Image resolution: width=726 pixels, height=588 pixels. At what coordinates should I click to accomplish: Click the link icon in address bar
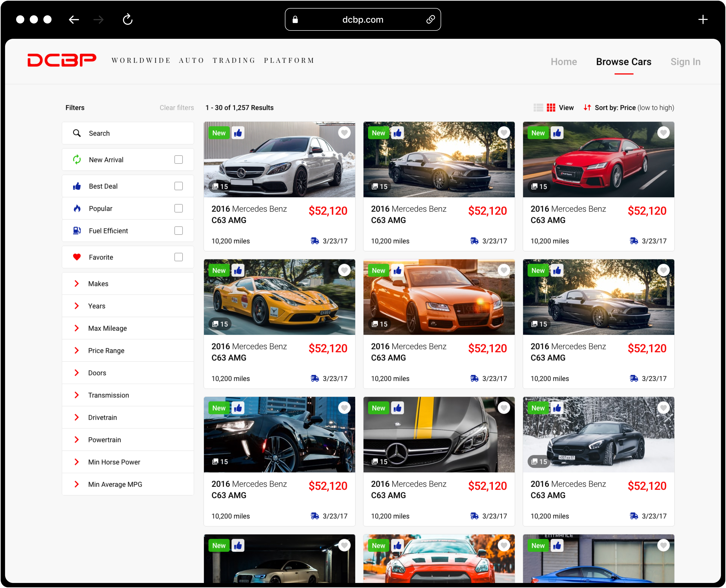[430, 20]
